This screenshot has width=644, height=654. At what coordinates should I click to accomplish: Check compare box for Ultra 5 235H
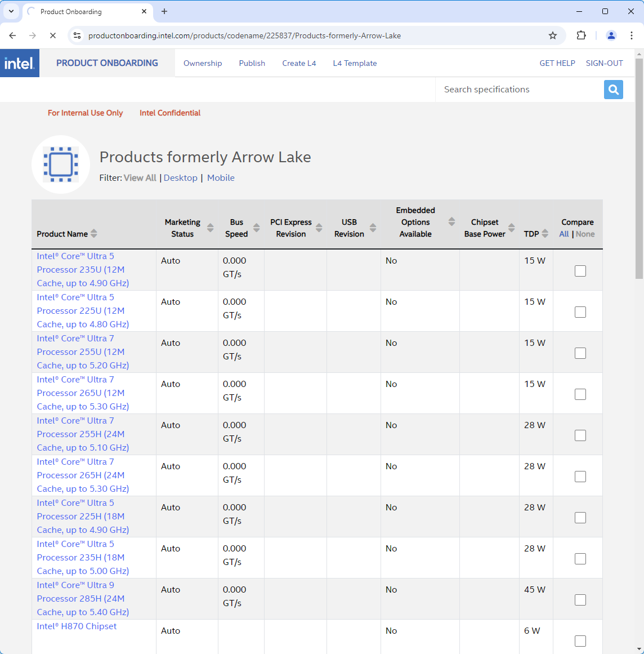pyautogui.click(x=580, y=559)
